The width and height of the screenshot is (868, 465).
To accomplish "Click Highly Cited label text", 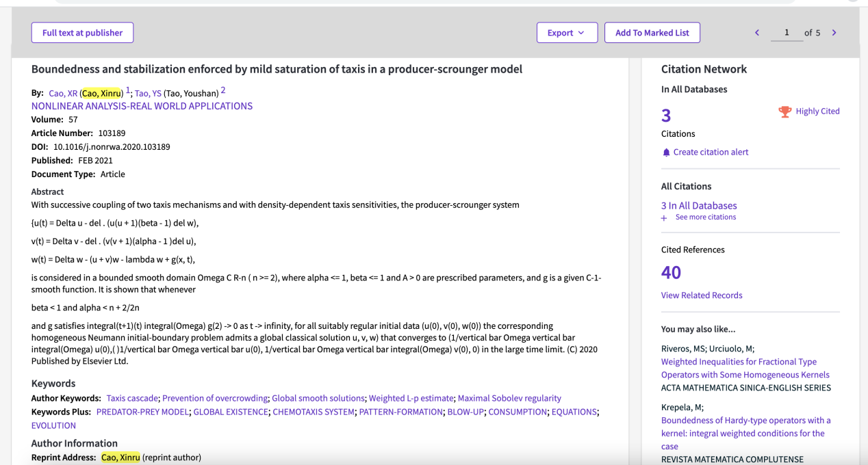I will click(817, 111).
